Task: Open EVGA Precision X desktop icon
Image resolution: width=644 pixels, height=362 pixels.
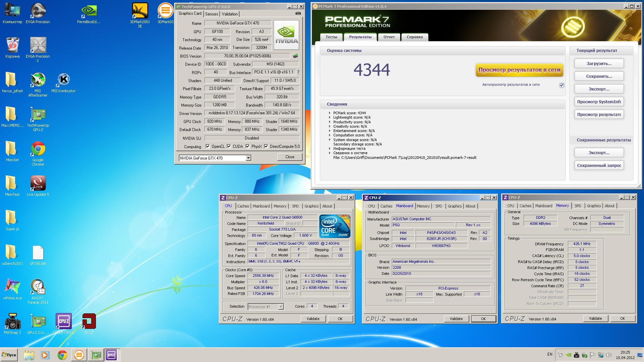Action: (x=38, y=50)
